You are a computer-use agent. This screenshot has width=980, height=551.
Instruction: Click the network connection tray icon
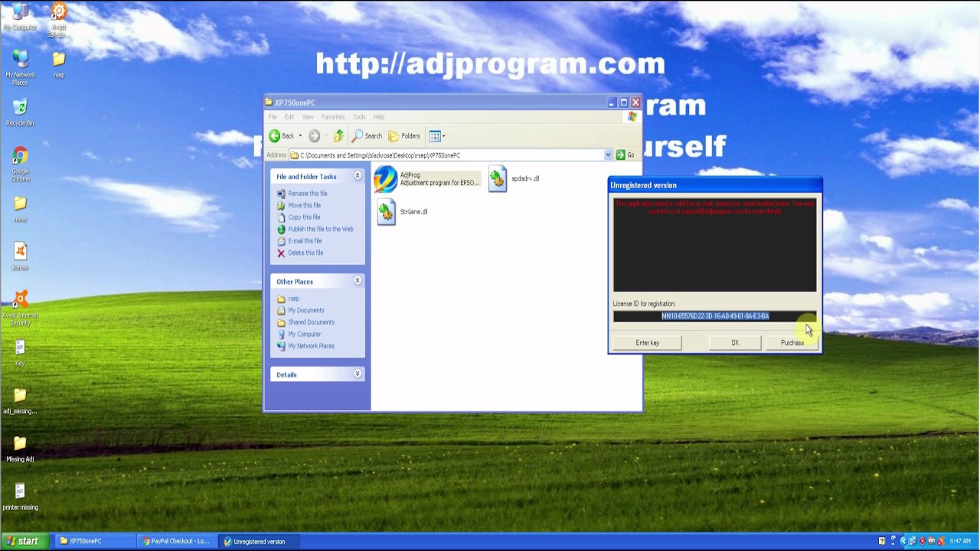[x=913, y=541]
